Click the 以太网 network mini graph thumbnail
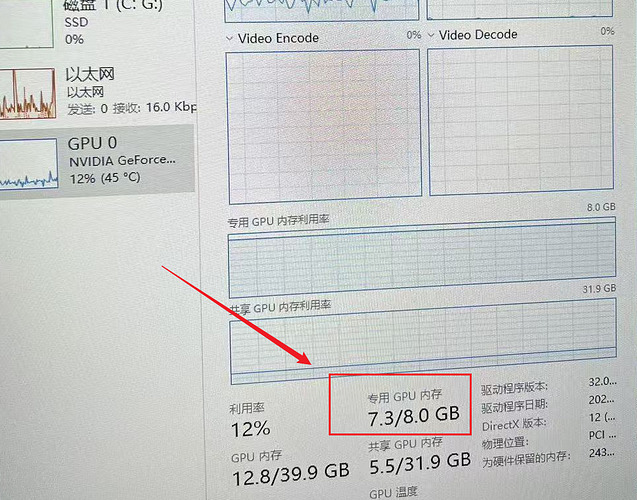 click(28, 93)
